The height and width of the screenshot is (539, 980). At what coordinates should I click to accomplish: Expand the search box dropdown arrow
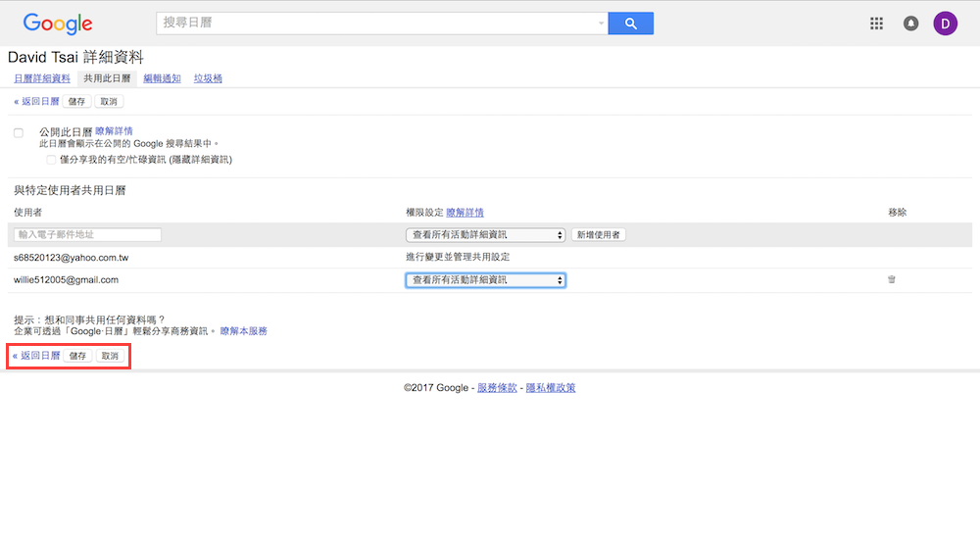(x=601, y=24)
